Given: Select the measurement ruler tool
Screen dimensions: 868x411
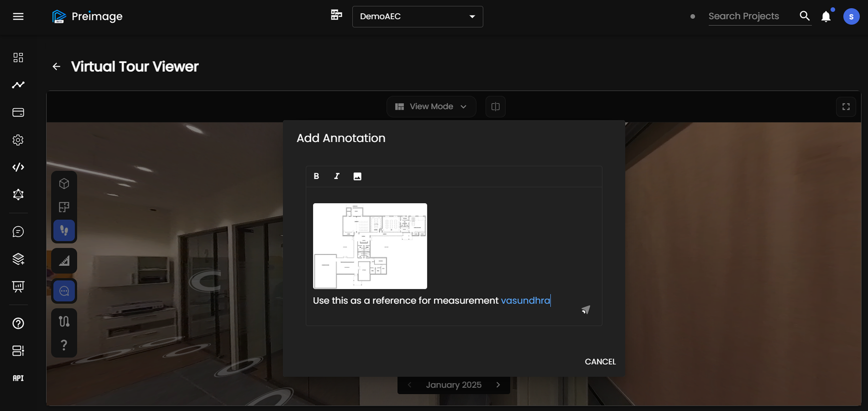Looking at the screenshot, I should [x=64, y=261].
